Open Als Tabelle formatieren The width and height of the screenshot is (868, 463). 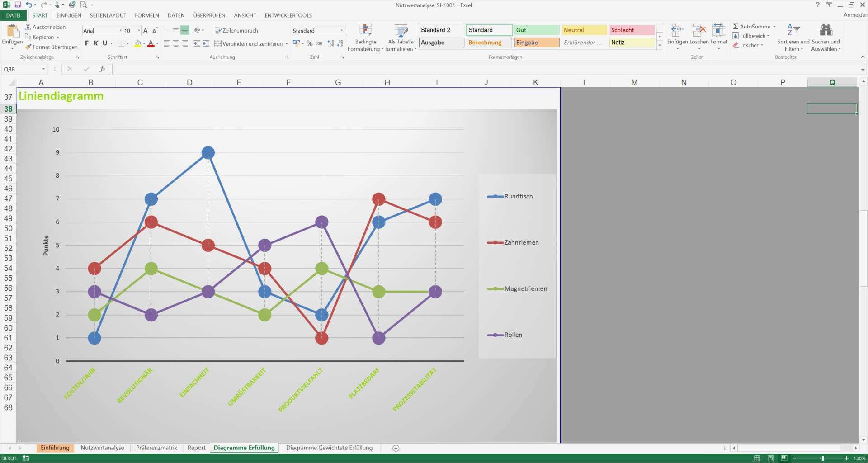(x=401, y=38)
